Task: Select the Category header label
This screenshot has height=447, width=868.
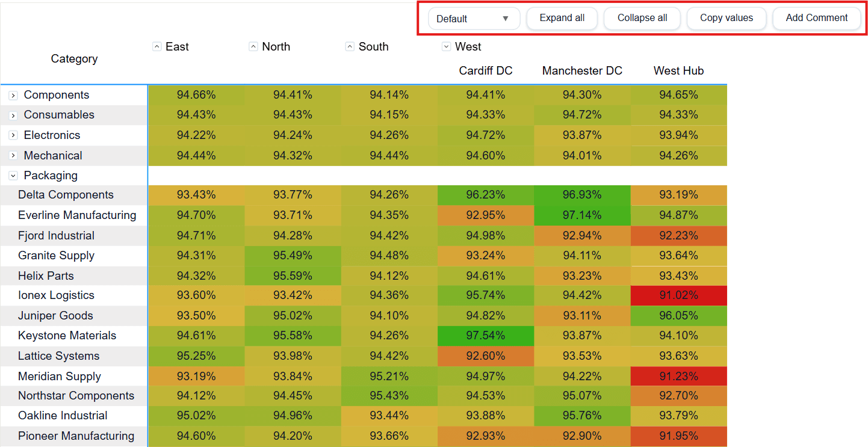Action: (x=74, y=59)
